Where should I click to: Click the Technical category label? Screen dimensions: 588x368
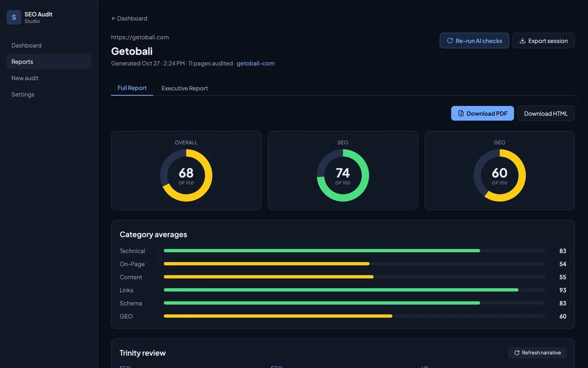click(x=132, y=251)
